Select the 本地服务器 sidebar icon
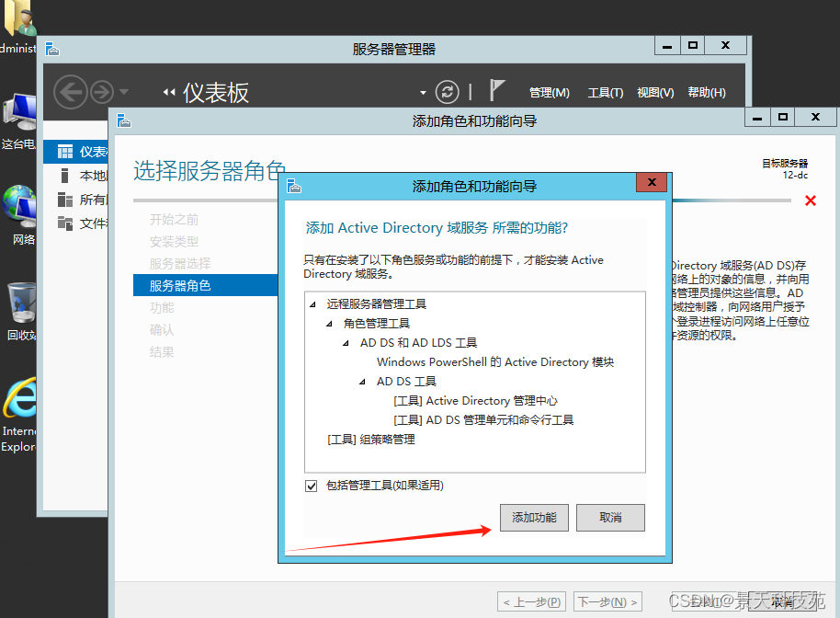 (x=65, y=176)
